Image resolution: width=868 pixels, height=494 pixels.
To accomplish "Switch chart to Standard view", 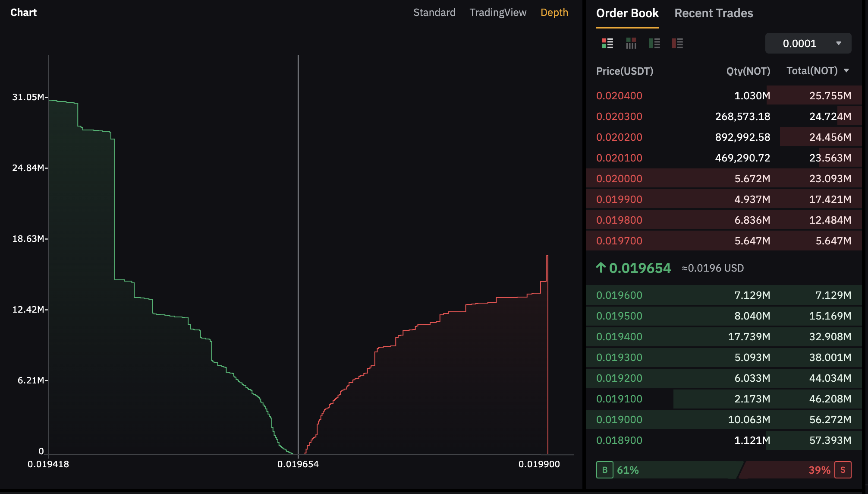I will tap(434, 13).
